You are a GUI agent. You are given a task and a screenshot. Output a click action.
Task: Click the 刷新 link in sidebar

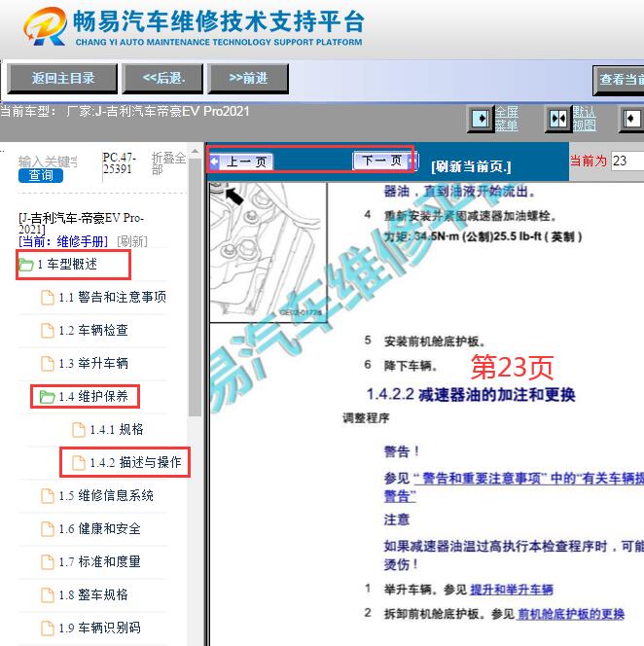pos(132,241)
